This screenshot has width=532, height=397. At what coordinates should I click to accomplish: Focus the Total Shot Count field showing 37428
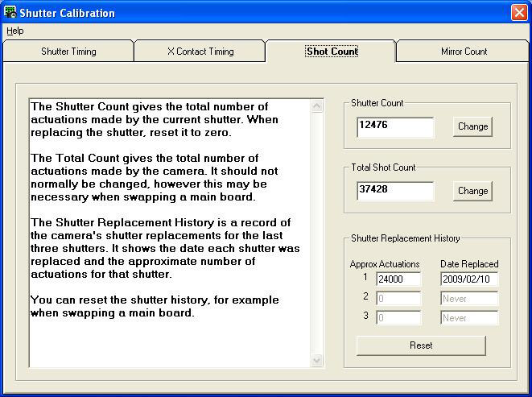(x=395, y=191)
